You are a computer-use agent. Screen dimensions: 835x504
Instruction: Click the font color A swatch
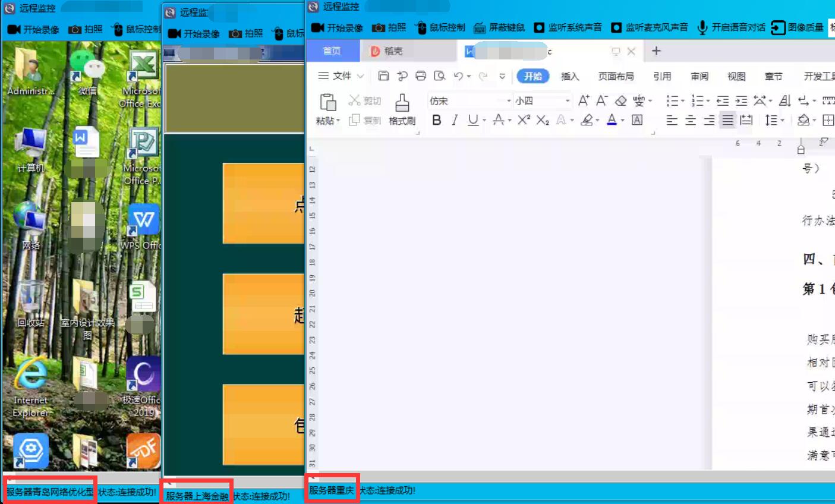click(612, 120)
